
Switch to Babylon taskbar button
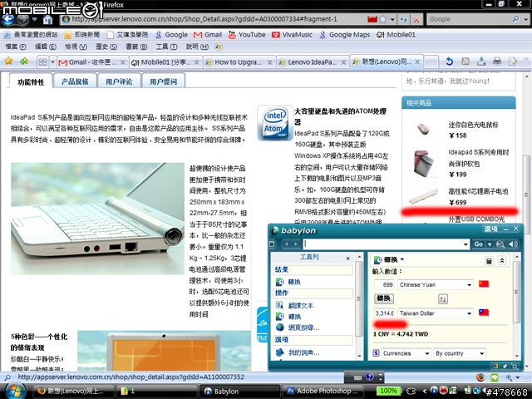click(239, 392)
